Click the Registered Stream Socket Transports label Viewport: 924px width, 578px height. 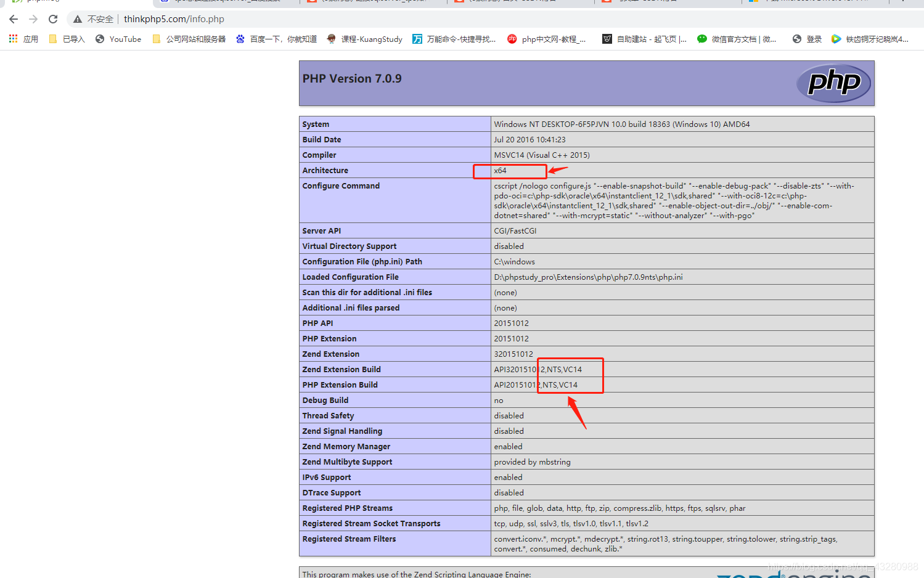[371, 523]
